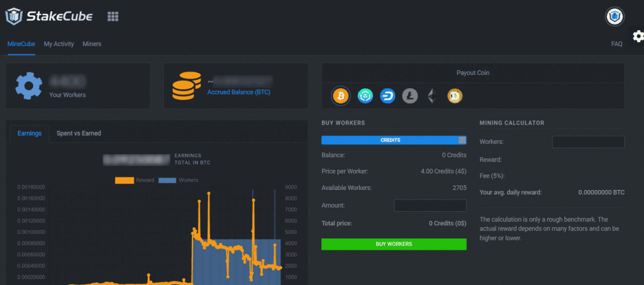Click the stacked coins balance icon
This screenshot has height=285, width=644.
point(186,86)
